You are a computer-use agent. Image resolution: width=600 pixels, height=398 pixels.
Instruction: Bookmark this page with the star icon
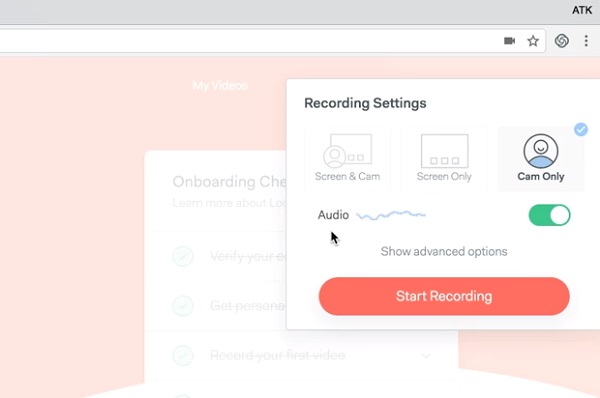click(533, 41)
